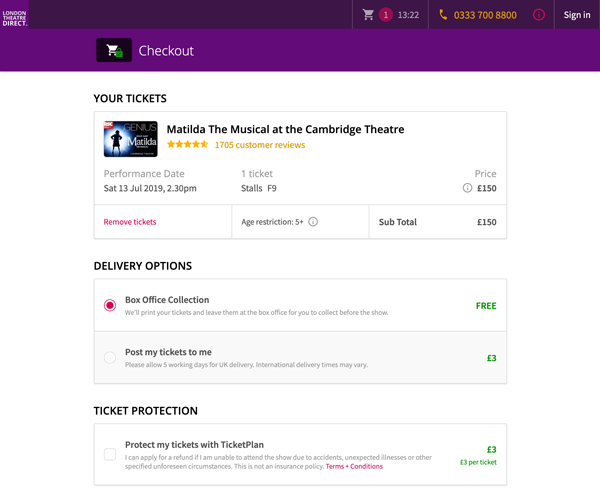Click the 1 ticket label
The image size is (600, 494).
coord(257,174)
